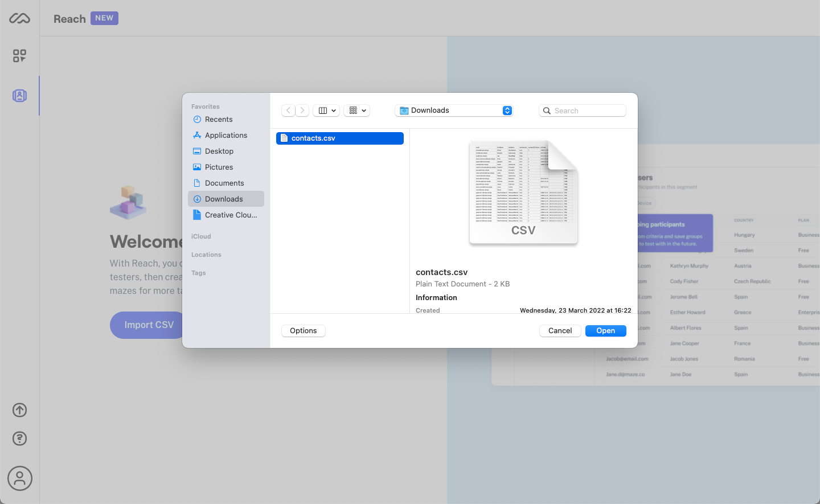This screenshot has width=820, height=504.
Task: Select the Recents favorite in file dialog
Action: (218, 119)
